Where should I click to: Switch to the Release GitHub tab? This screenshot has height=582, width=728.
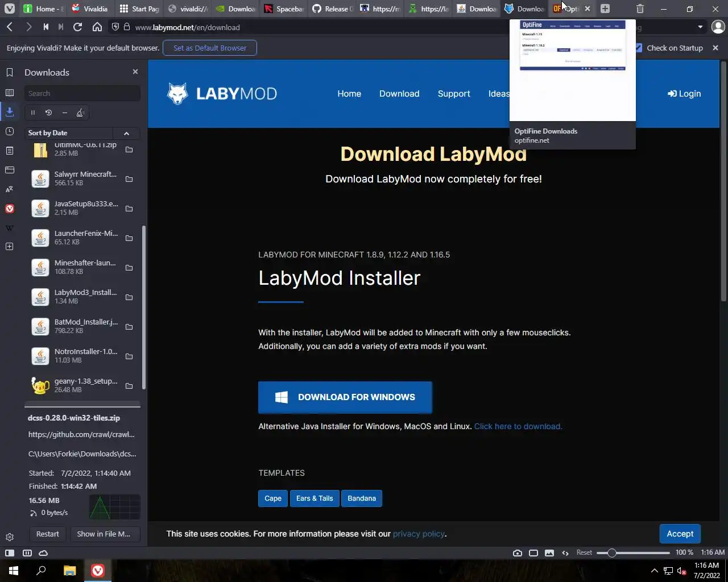pyautogui.click(x=333, y=9)
